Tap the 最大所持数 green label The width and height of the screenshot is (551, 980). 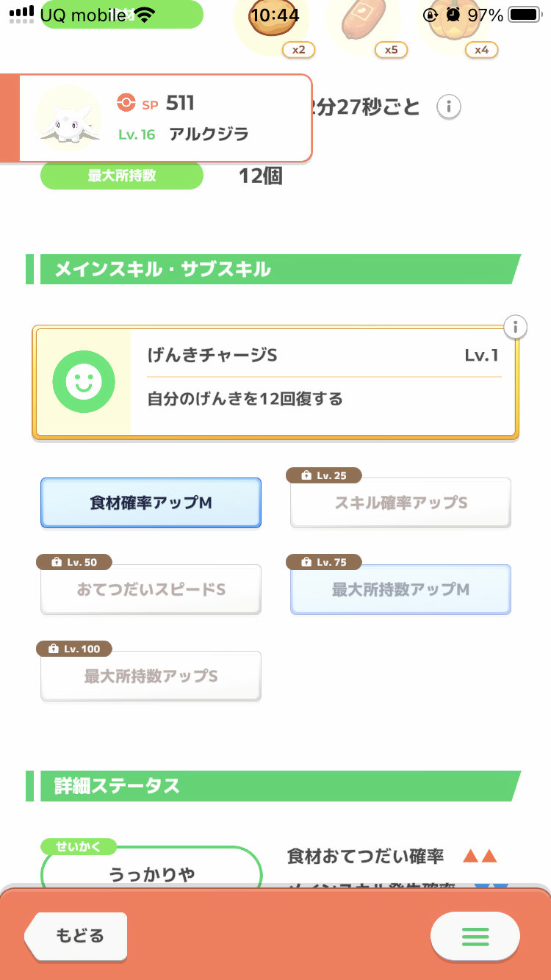click(121, 176)
